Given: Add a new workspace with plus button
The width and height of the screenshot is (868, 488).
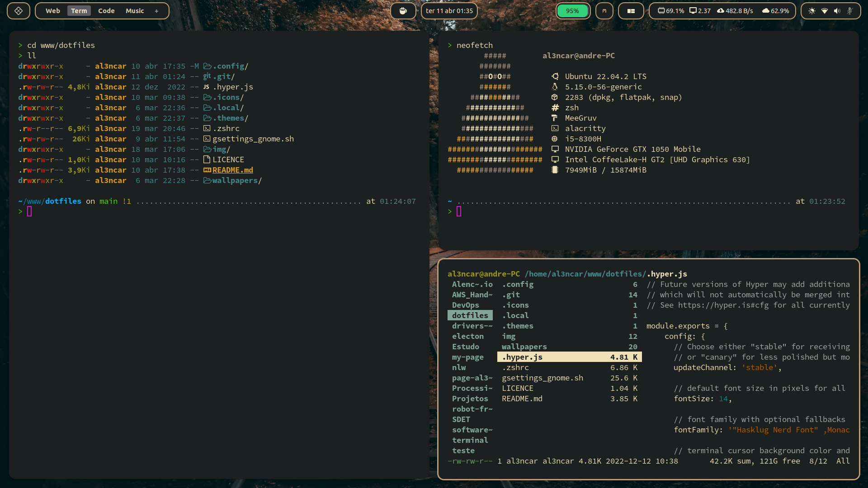Looking at the screenshot, I should click(156, 11).
